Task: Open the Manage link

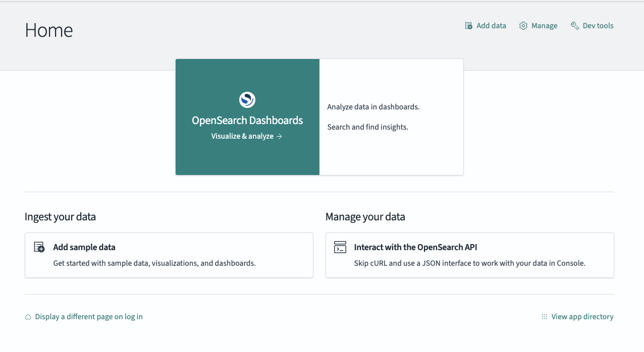Action: (x=539, y=26)
